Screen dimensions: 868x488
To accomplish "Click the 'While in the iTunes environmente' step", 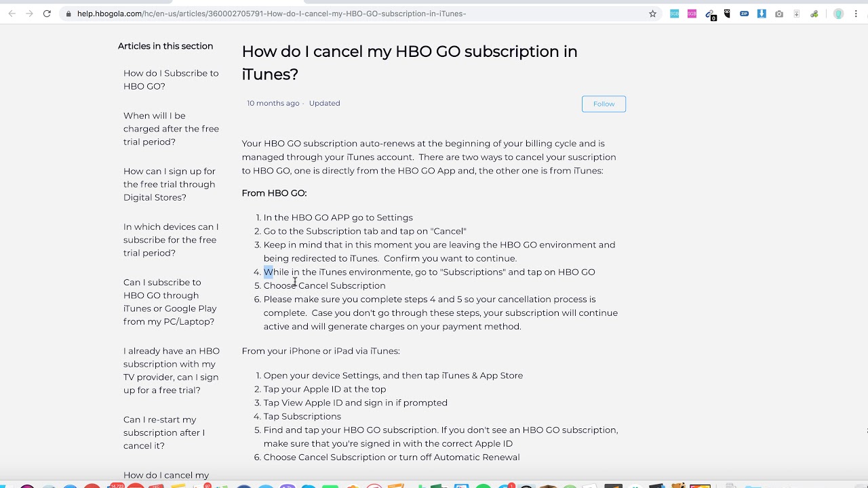I will pos(429,272).
